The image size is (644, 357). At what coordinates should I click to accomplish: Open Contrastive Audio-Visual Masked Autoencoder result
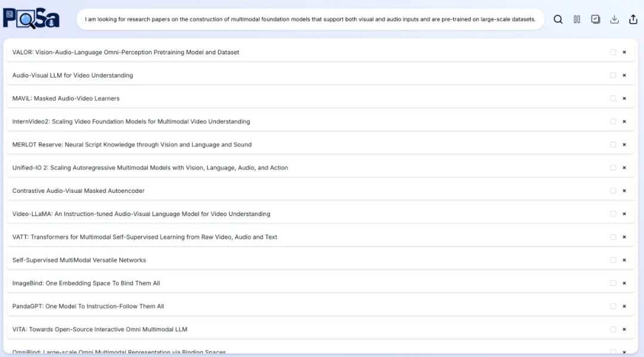point(78,191)
